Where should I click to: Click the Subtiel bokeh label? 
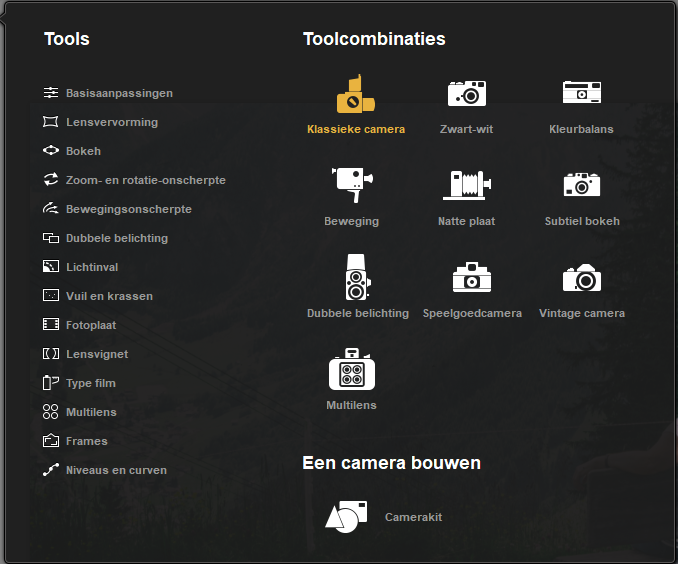[x=582, y=221]
